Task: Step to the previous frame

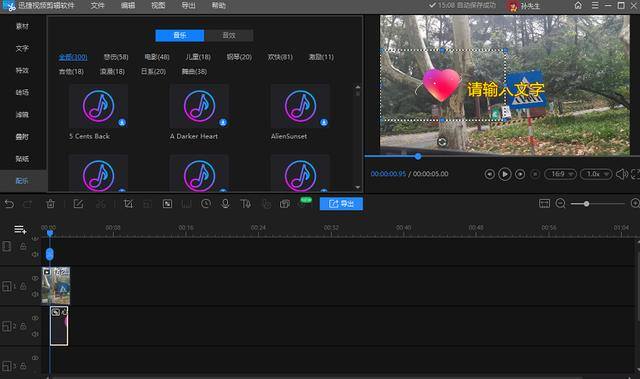Action: pos(489,174)
